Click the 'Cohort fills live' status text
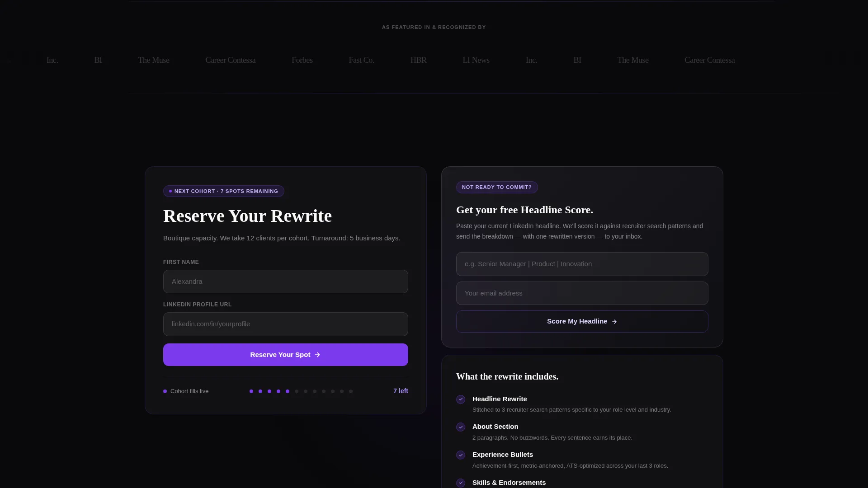 click(x=189, y=391)
